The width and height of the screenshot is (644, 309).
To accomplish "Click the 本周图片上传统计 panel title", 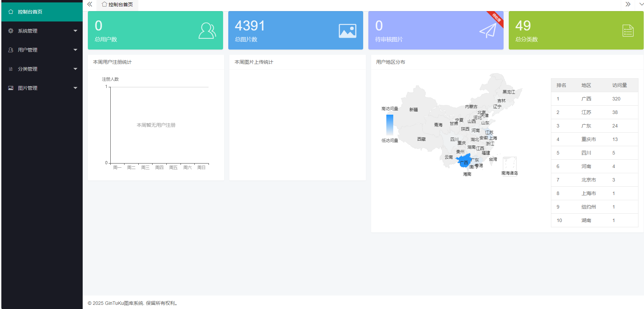I will pos(254,62).
